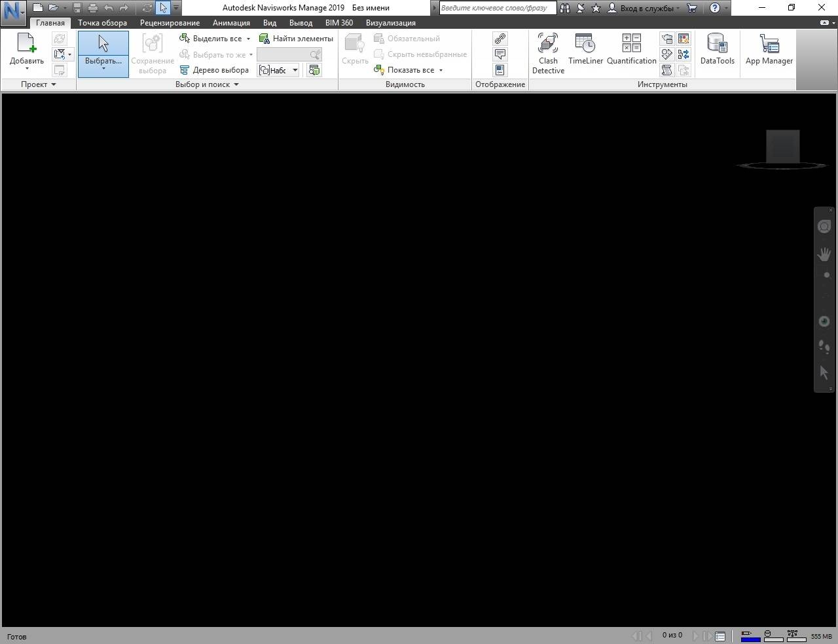The width and height of the screenshot is (838, 644).
Task: Expand the Выделить все dropdown arrow
Action: click(248, 39)
